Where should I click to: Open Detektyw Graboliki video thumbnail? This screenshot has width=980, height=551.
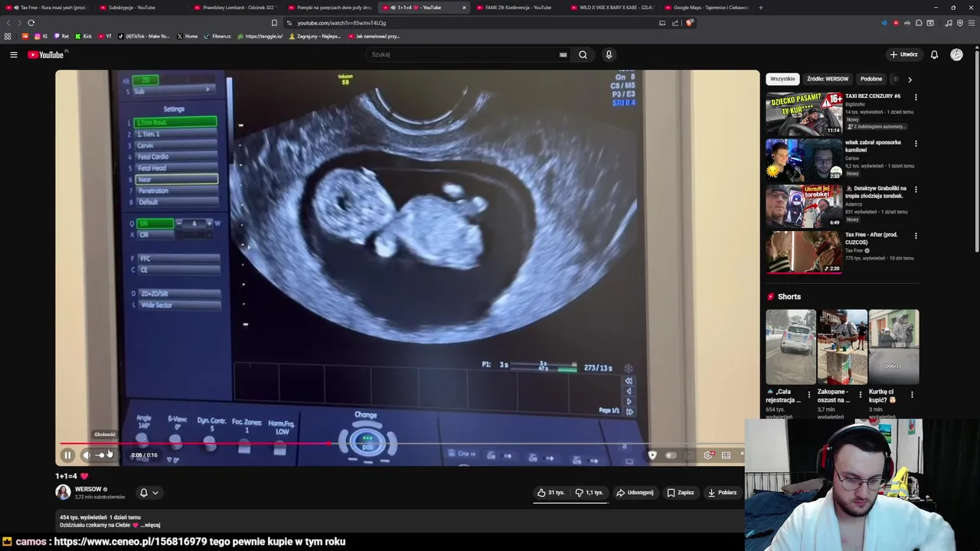[x=804, y=205]
